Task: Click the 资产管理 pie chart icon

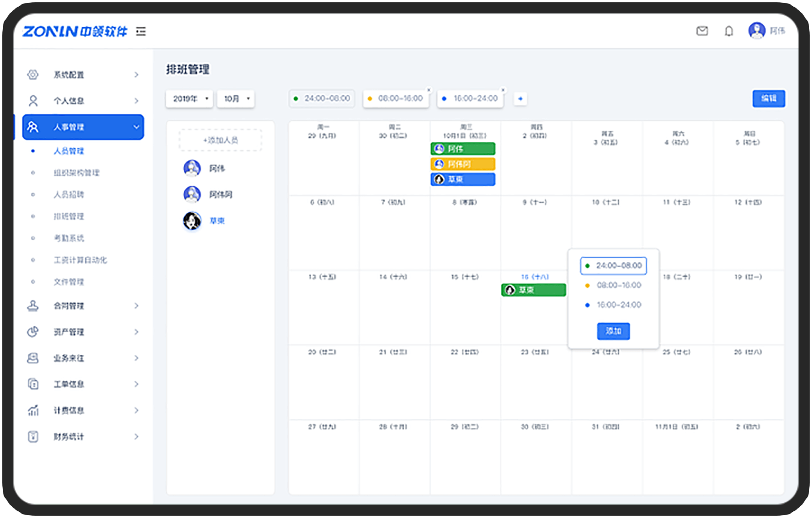Action: [x=33, y=332]
